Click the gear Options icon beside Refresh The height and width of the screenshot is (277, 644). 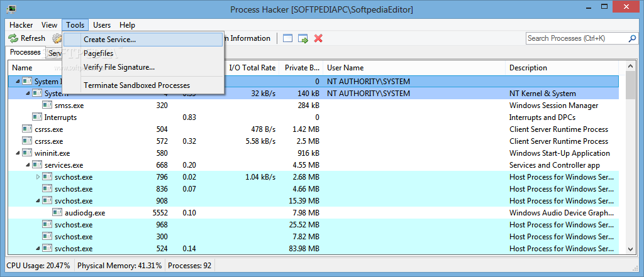point(57,38)
